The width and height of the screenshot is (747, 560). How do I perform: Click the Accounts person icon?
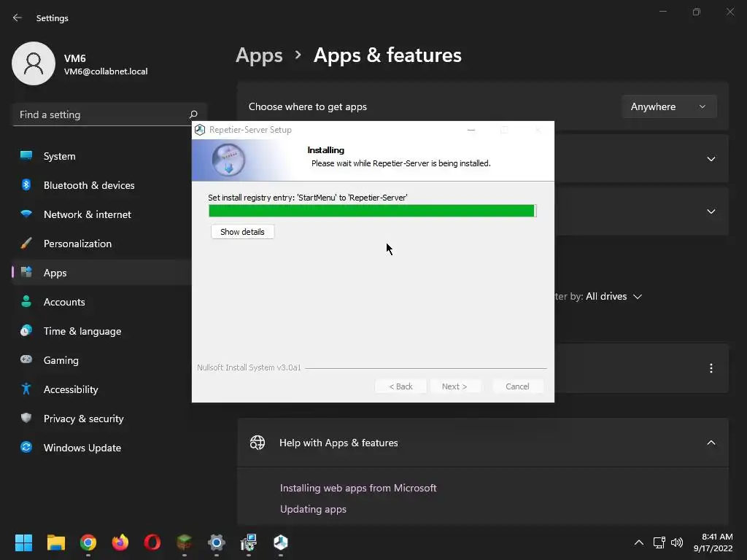[x=26, y=301]
